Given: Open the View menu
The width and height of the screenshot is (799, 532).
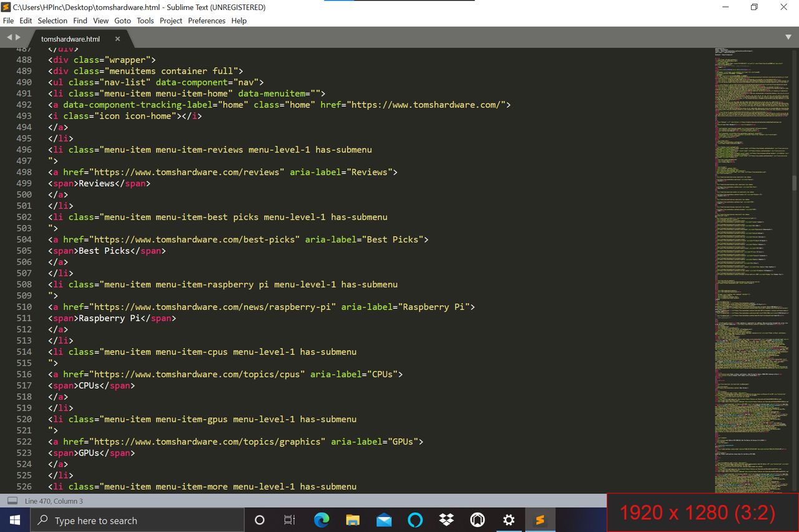Looking at the screenshot, I should tap(100, 21).
